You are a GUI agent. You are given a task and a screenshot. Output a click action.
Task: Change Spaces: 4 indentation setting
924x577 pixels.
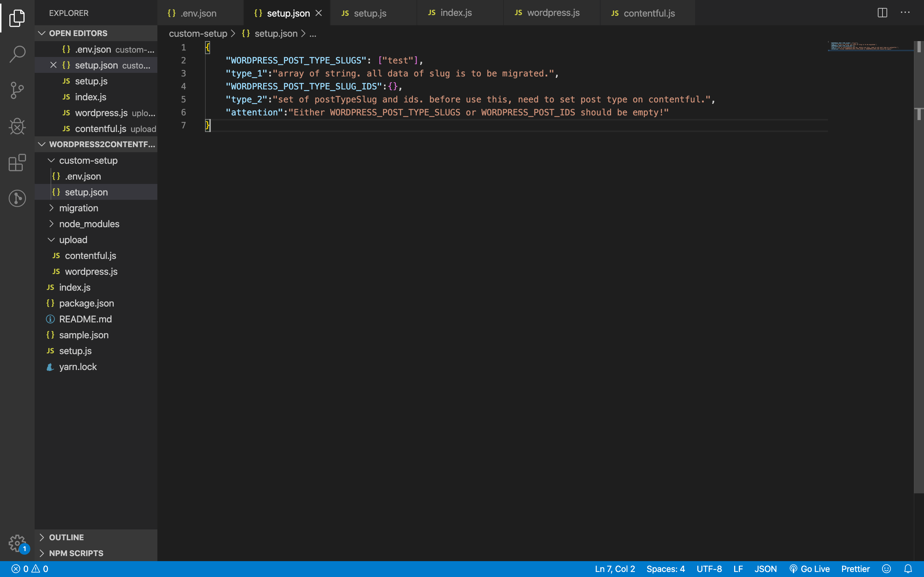tap(665, 569)
